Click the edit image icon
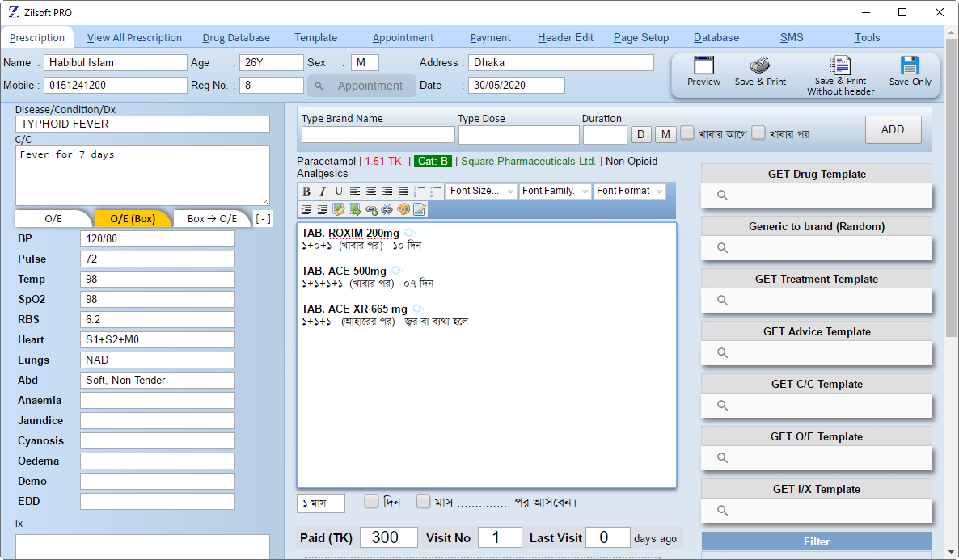 338,209
